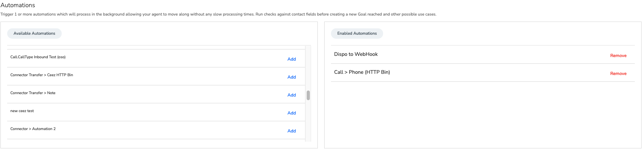Select the new ceez test row label
Screen dimensions: 644x152
point(22,111)
